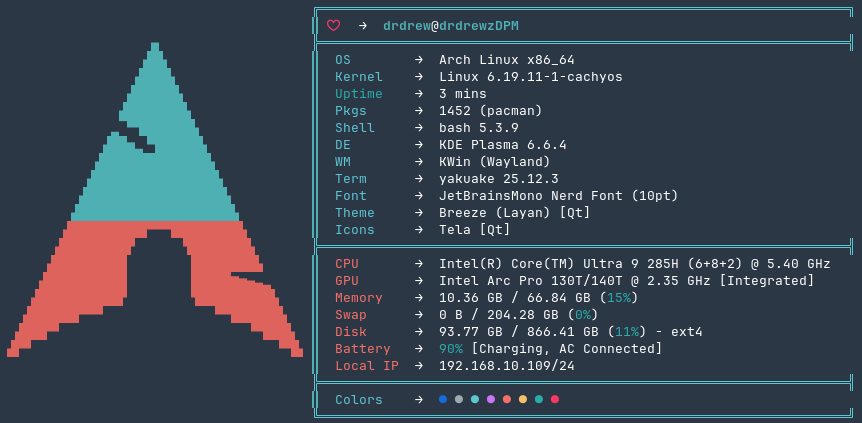Click '10.36 GB / 66.84 GB' memory value
The image size is (862, 423).
click(x=515, y=298)
